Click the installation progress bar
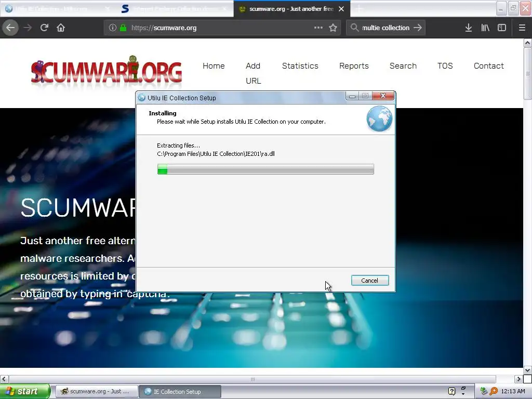Screen dimensions: 532x399 point(265,169)
